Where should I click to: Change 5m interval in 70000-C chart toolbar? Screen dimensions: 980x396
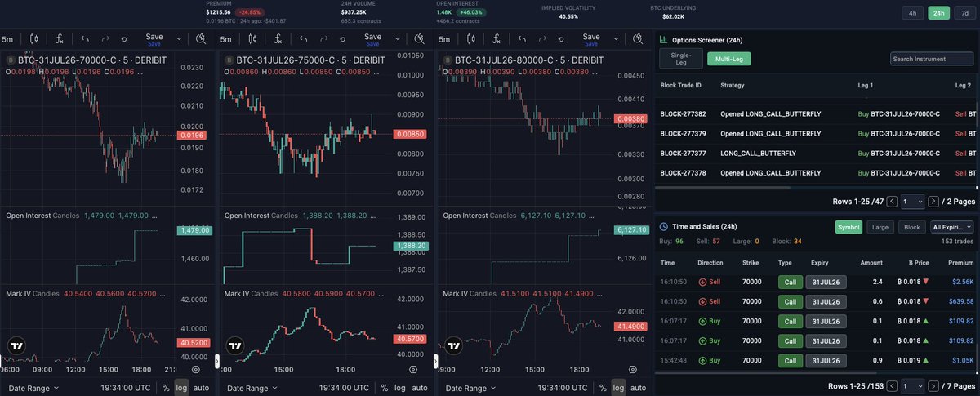(7, 38)
